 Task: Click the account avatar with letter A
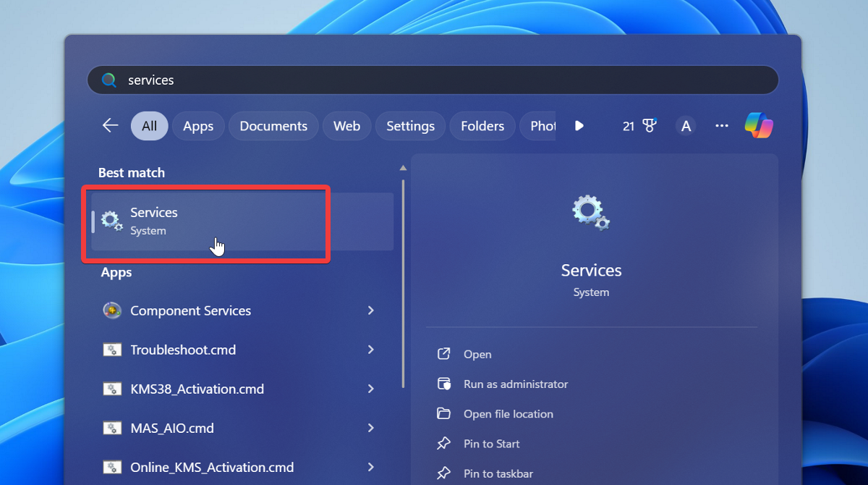(685, 125)
